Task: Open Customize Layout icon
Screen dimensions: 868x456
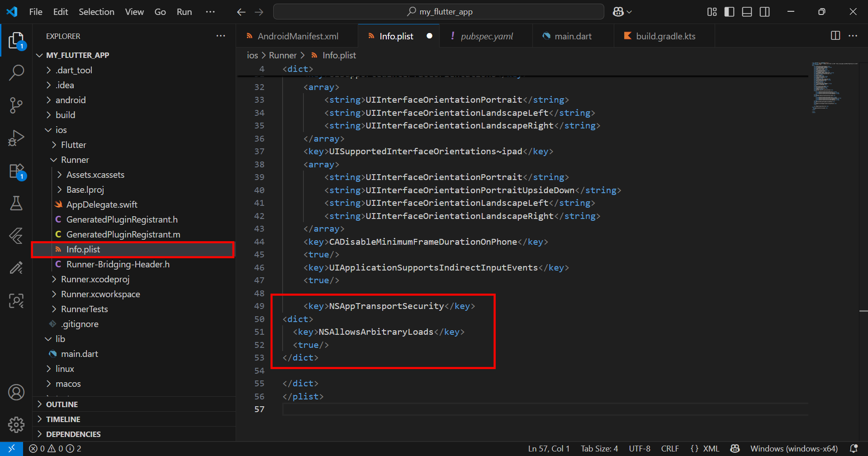Action: [x=712, y=12]
